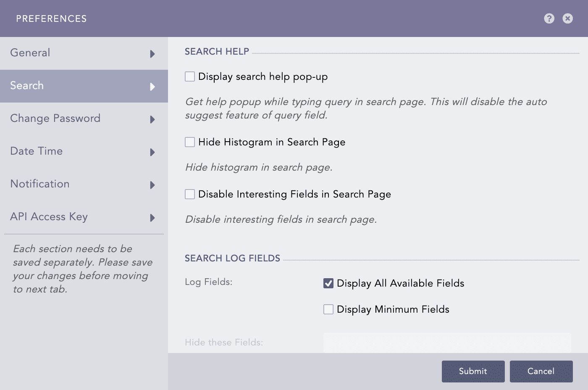
Task: Open the Change Password section
Action: click(x=55, y=119)
